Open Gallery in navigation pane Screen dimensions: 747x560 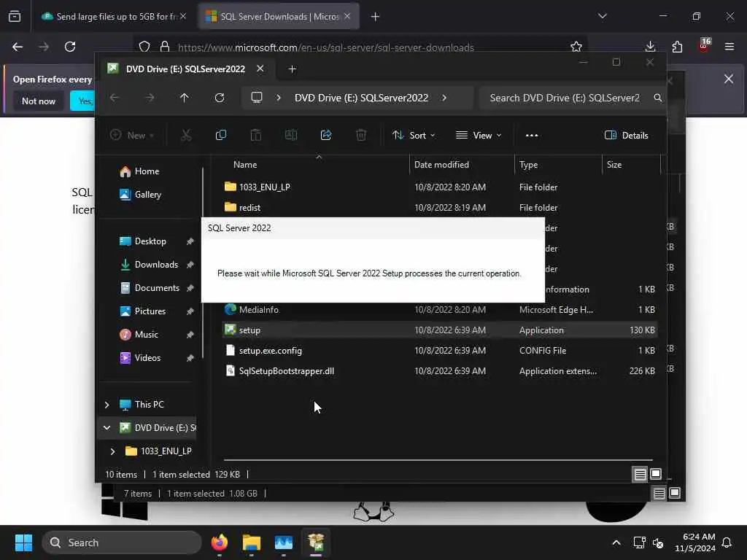click(147, 194)
